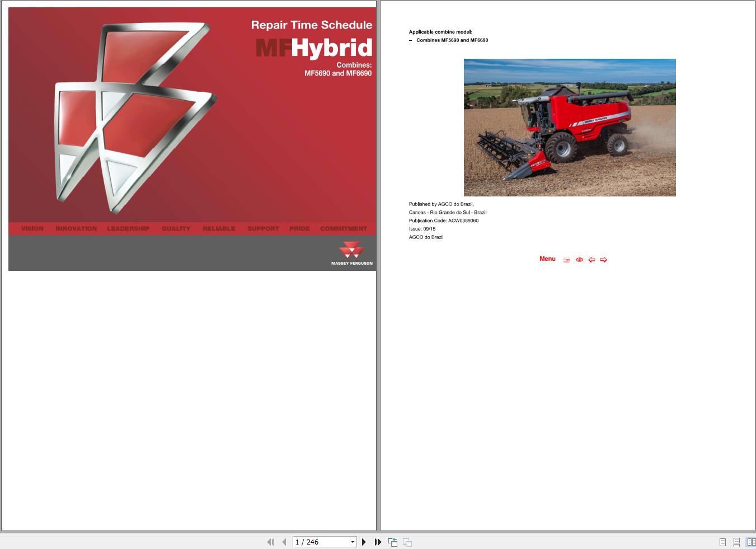Open the red Menu link
The width and height of the screenshot is (756, 549).
click(x=547, y=259)
